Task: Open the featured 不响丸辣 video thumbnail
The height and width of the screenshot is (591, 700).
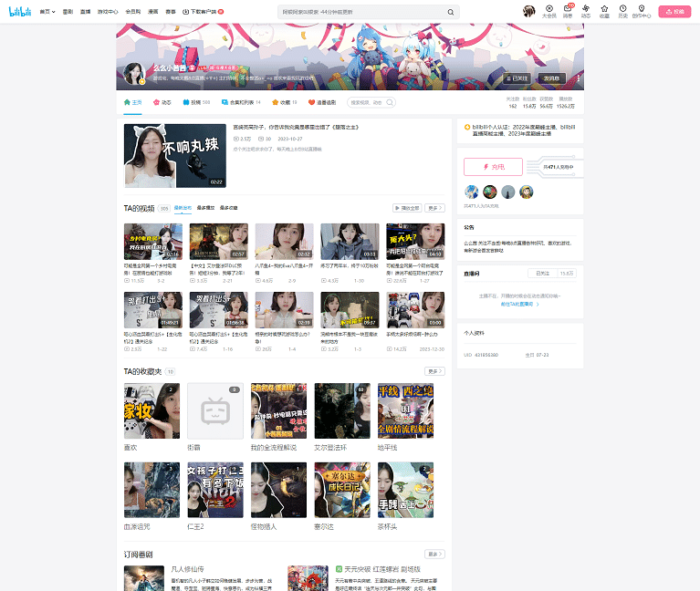Action: 175,156
